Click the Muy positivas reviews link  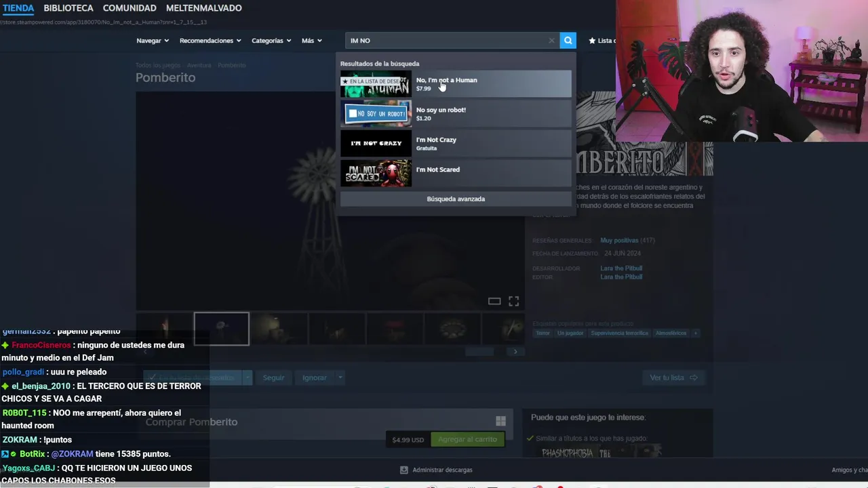619,241
